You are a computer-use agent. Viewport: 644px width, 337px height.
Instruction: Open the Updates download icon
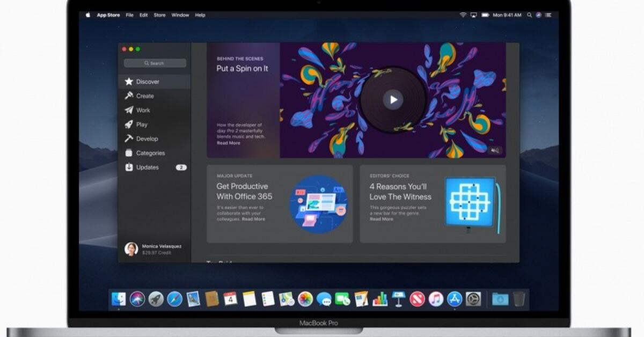(129, 167)
